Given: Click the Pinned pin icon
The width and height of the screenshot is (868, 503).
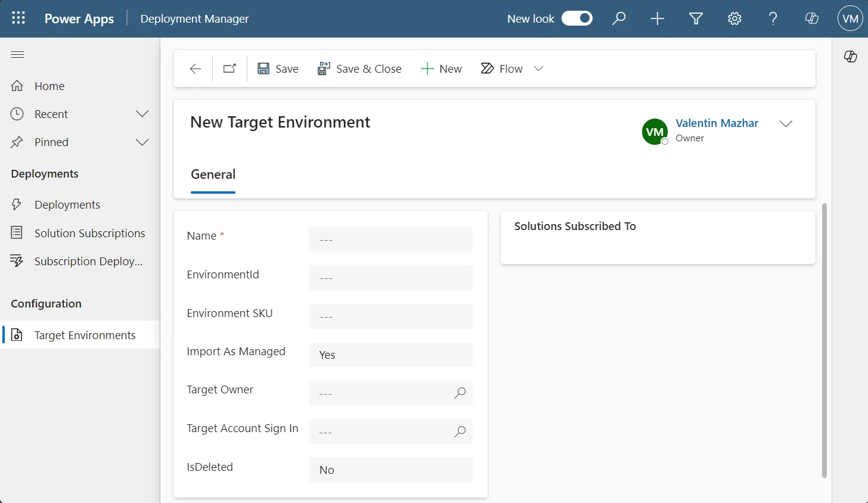Looking at the screenshot, I should [17, 142].
